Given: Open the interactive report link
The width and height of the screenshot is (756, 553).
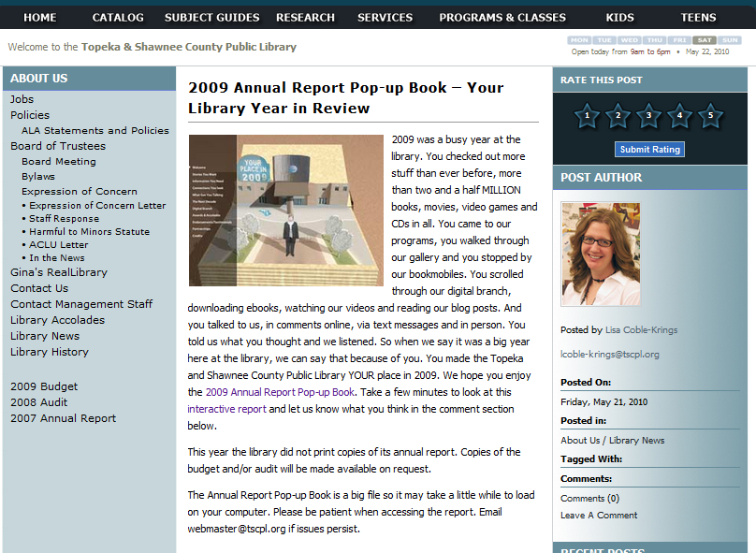Looking at the screenshot, I should 226,409.
